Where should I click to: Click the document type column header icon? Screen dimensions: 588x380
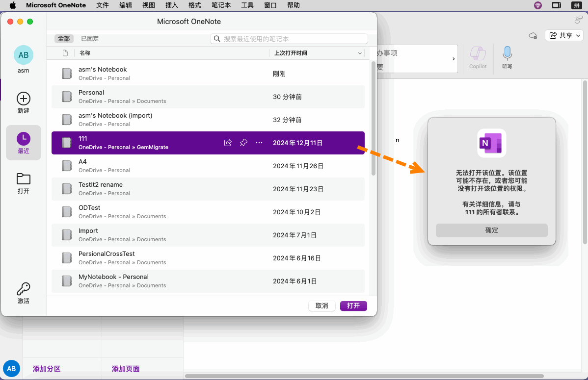click(65, 53)
